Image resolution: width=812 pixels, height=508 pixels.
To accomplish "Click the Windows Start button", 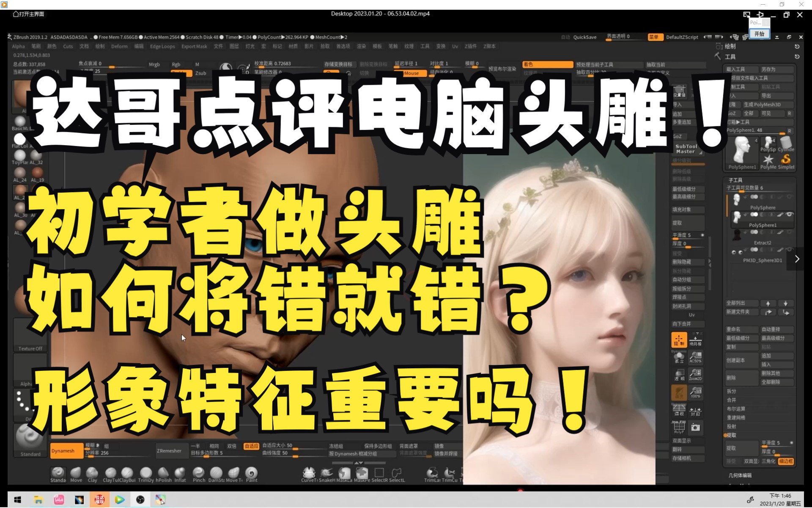I will pos(18,500).
